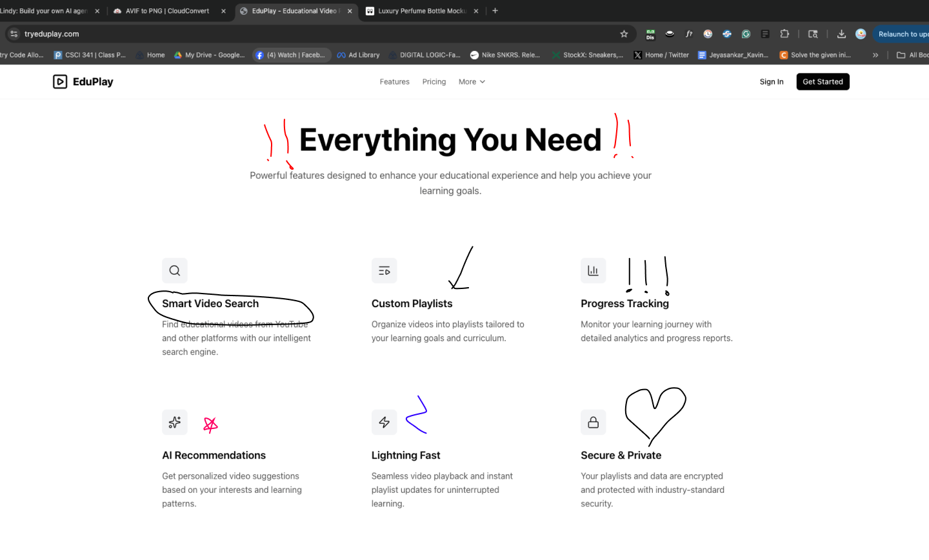
Task: Show hidden bookmarks with double chevron
Action: tap(875, 55)
